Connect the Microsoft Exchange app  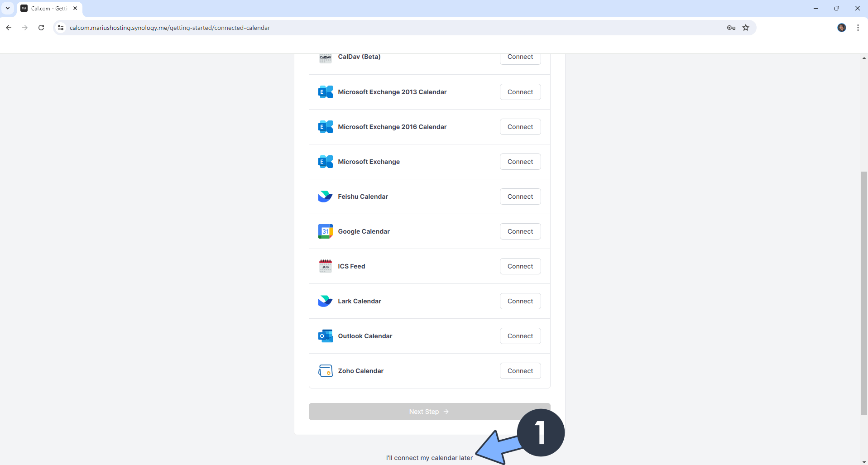pyautogui.click(x=520, y=162)
